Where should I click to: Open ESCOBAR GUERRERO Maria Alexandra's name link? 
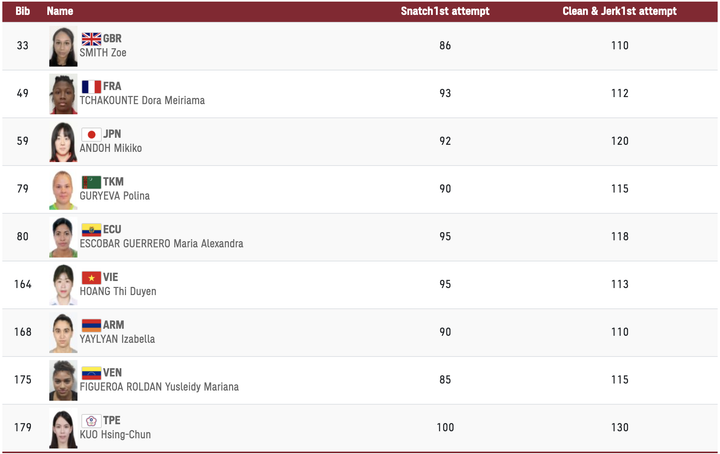point(161,244)
